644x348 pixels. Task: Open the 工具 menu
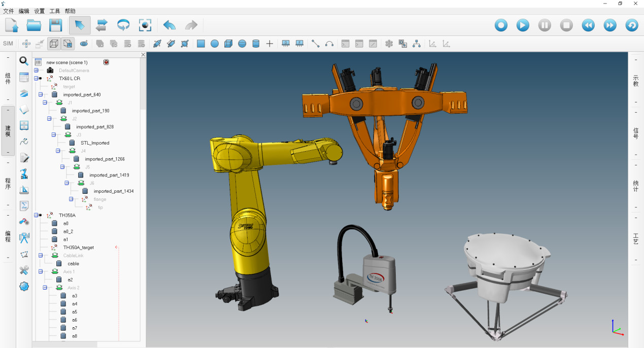click(55, 11)
